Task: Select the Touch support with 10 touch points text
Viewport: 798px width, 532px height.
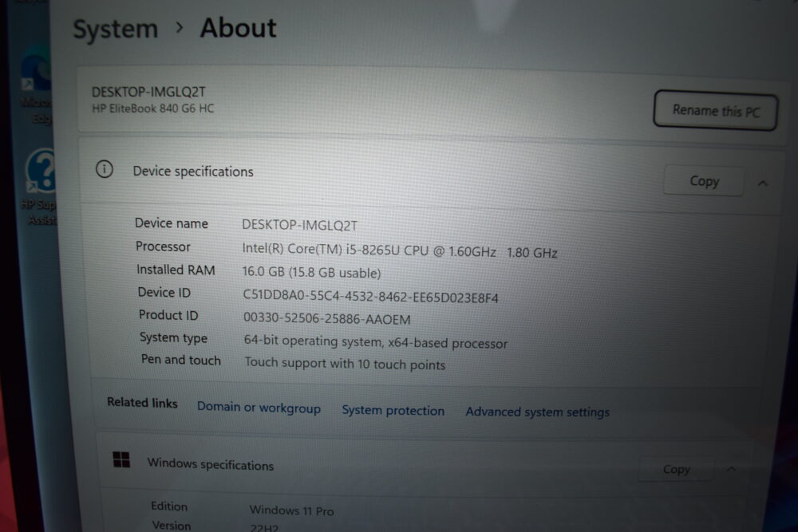Action: coord(345,364)
